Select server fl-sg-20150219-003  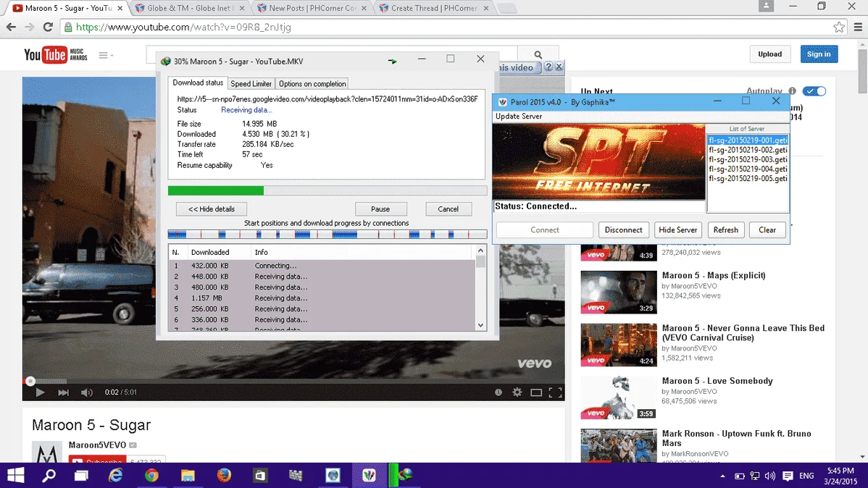pyautogui.click(x=748, y=159)
